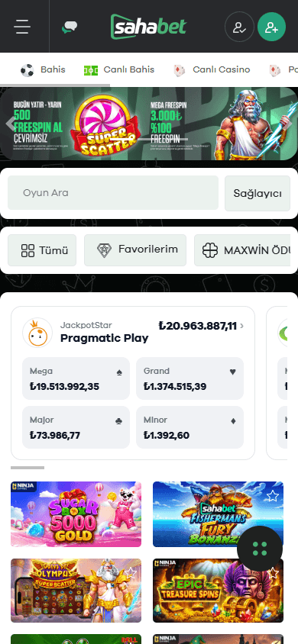Open Epic Treasure Spins game
Viewport: 298px width, 644px height.
click(219, 591)
